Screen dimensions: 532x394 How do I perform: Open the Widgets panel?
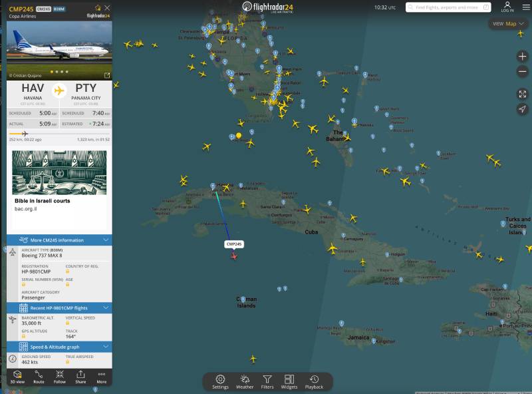[x=290, y=381]
